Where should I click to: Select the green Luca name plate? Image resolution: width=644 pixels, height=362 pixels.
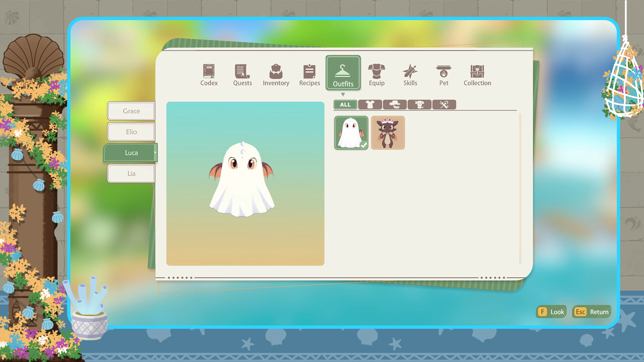tap(130, 153)
